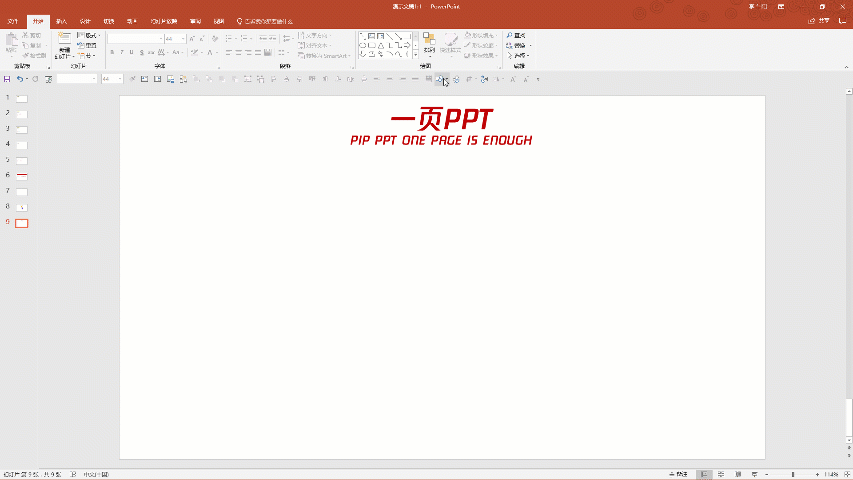This screenshot has width=853, height=480.
Task: Click the Undo arrow icon
Action: (19, 79)
